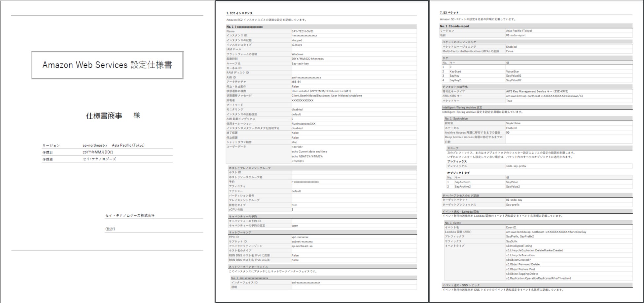Image resolution: width=644 pixels, height=303 pixels.
Task: Click the tag value "ValueStar"
Action: 512,71
